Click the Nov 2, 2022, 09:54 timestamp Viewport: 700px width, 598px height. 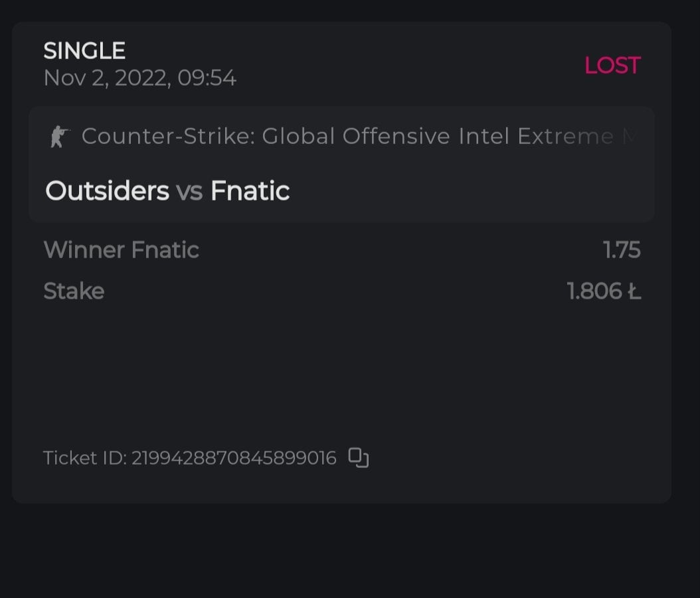pyautogui.click(x=139, y=78)
